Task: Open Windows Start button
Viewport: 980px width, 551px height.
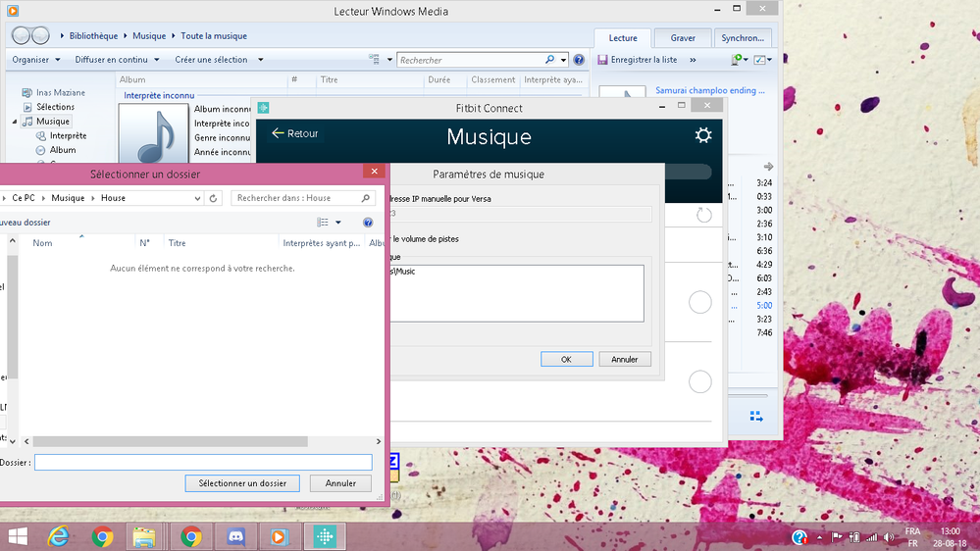Action: coord(18,536)
